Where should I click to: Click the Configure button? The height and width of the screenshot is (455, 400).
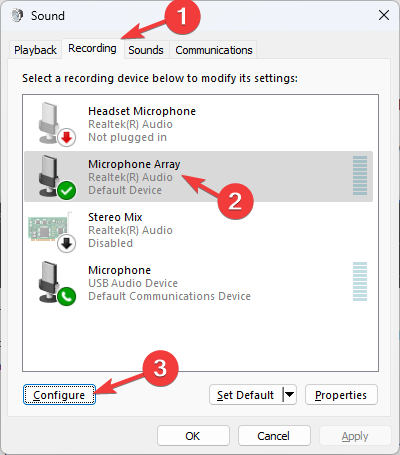(59, 395)
